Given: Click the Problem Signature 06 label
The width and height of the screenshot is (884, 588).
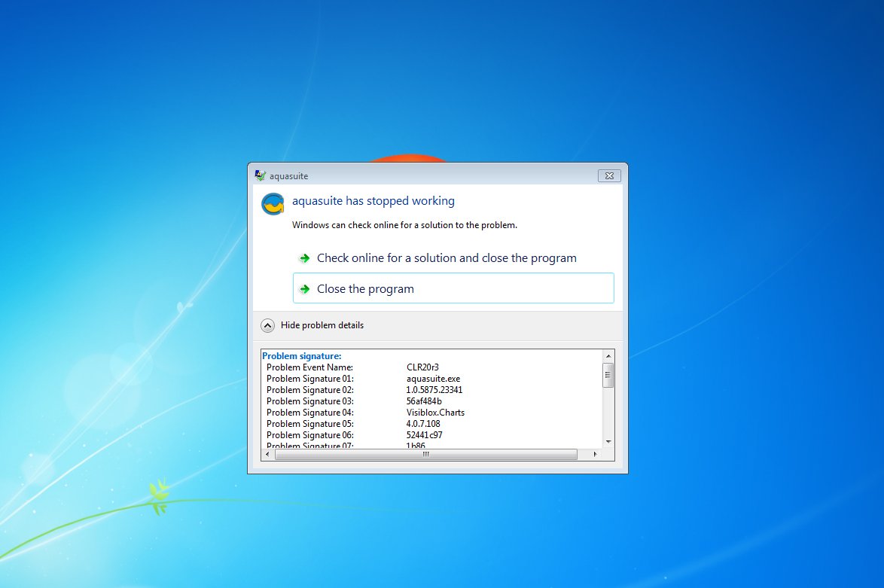Looking at the screenshot, I should [x=310, y=435].
